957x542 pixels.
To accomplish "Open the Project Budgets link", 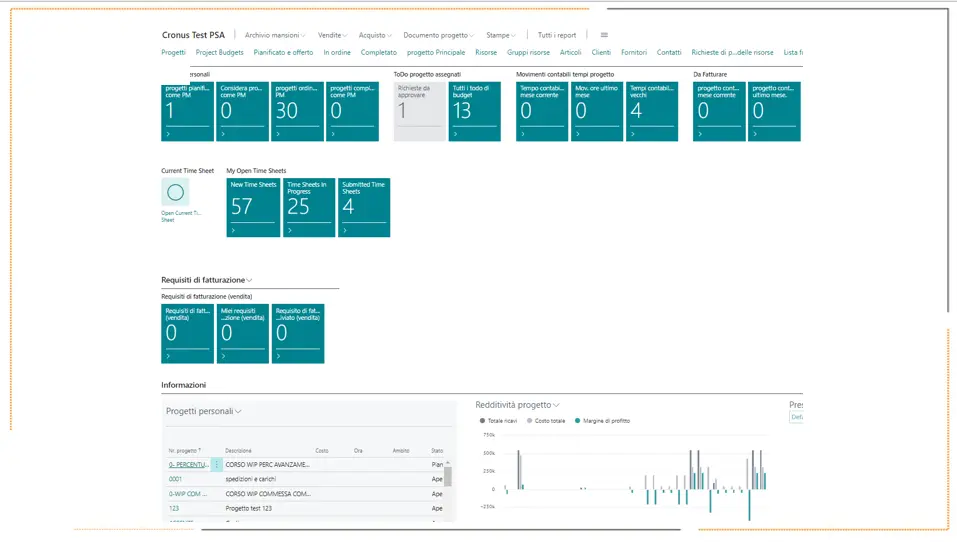I will click(x=219, y=52).
